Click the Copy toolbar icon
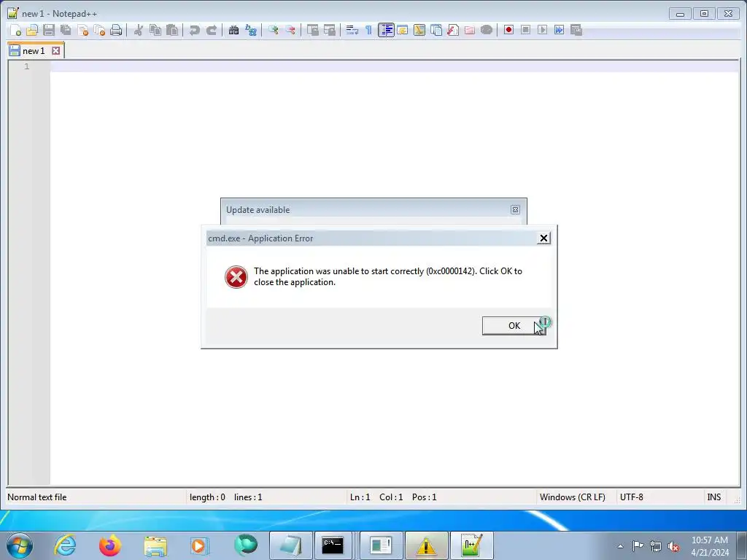The height and width of the screenshot is (560, 747). coord(155,30)
